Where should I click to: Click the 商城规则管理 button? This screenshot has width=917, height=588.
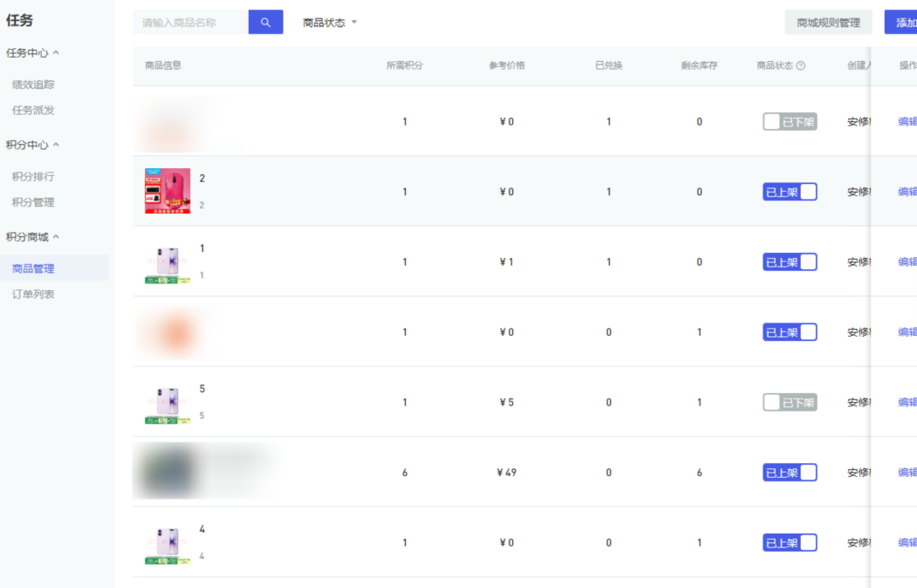coord(828,23)
